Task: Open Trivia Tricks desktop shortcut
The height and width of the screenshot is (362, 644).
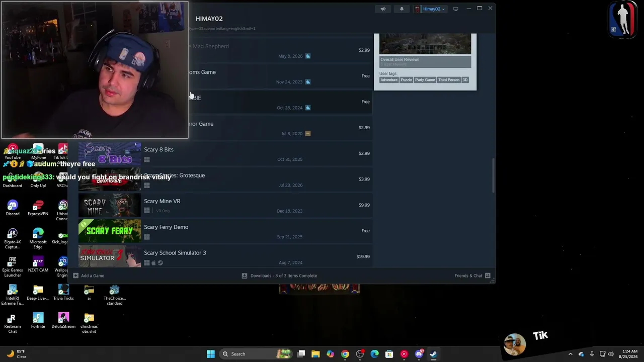Action: click(63, 293)
